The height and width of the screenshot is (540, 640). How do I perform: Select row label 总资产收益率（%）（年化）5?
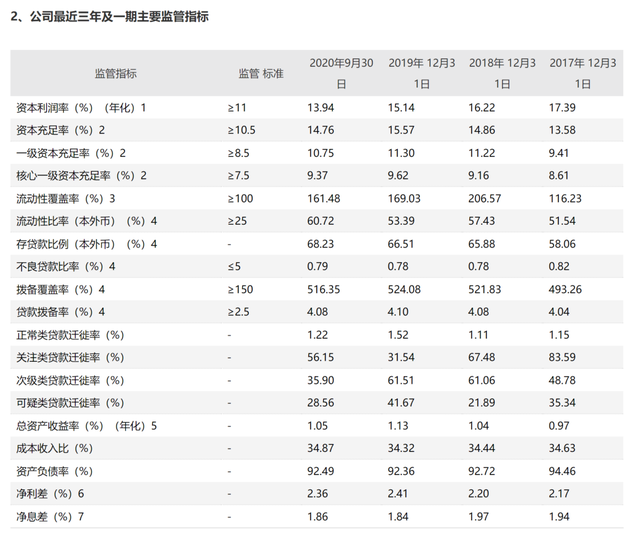[86, 426]
